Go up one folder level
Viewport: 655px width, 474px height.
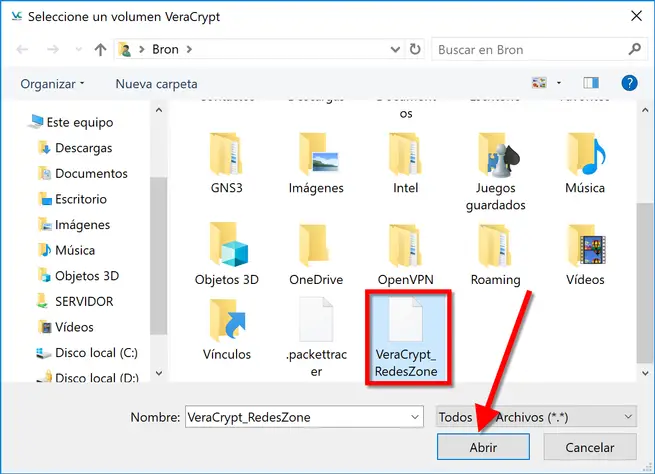(100, 50)
